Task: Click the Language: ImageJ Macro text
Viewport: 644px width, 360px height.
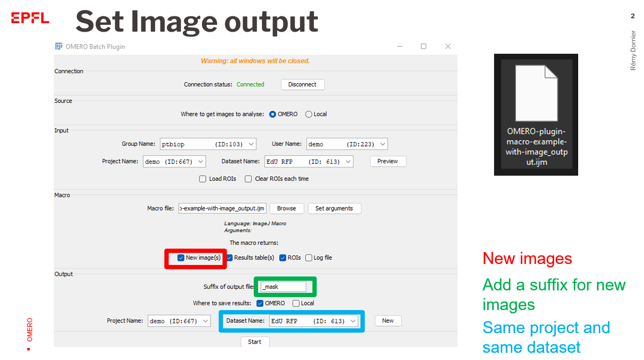Action: pyautogui.click(x=255, y=224)
